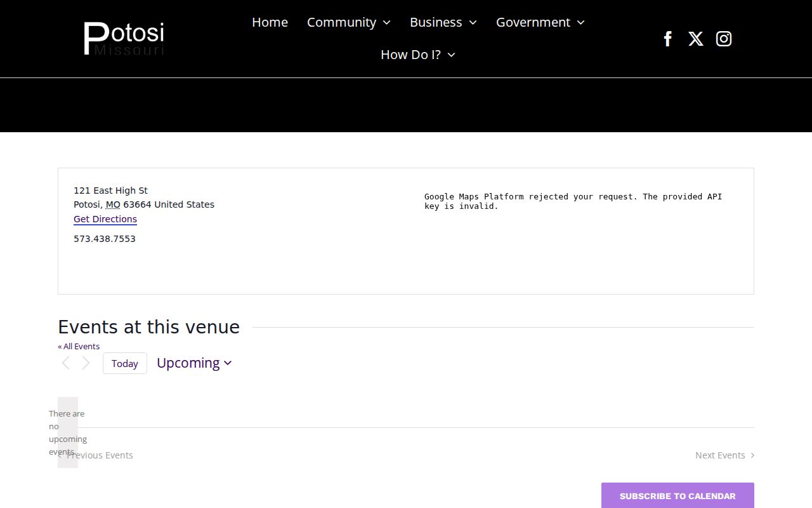The width and height of the screenshot is (812, 508).
Task: Expand the How Do I? menu
Action: (418, 55)
